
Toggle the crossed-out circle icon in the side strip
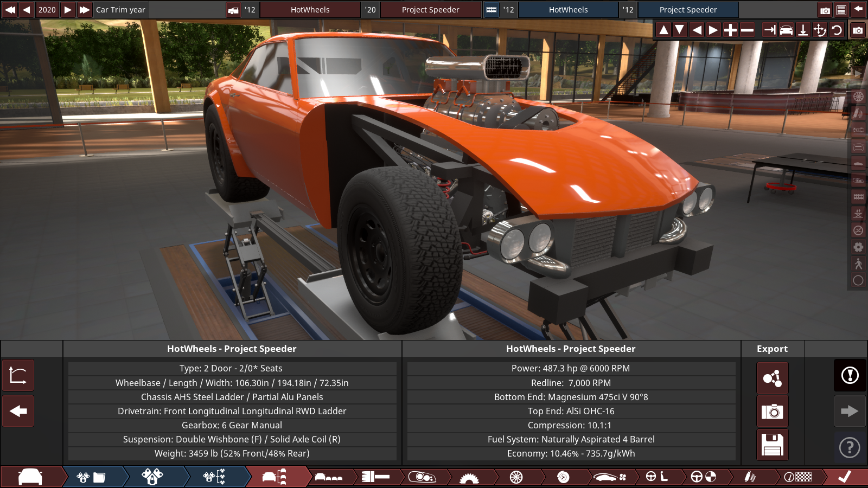[x=858, y=230]
